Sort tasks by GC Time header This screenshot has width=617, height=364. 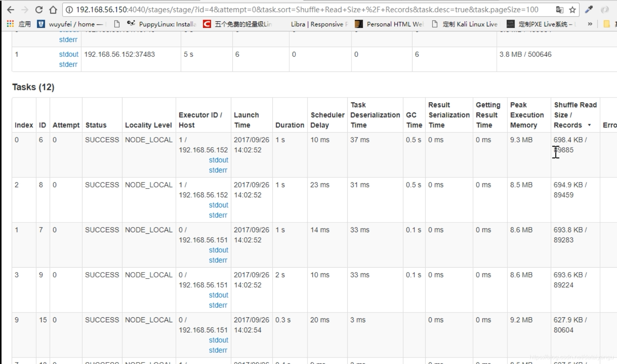(414, 120)
